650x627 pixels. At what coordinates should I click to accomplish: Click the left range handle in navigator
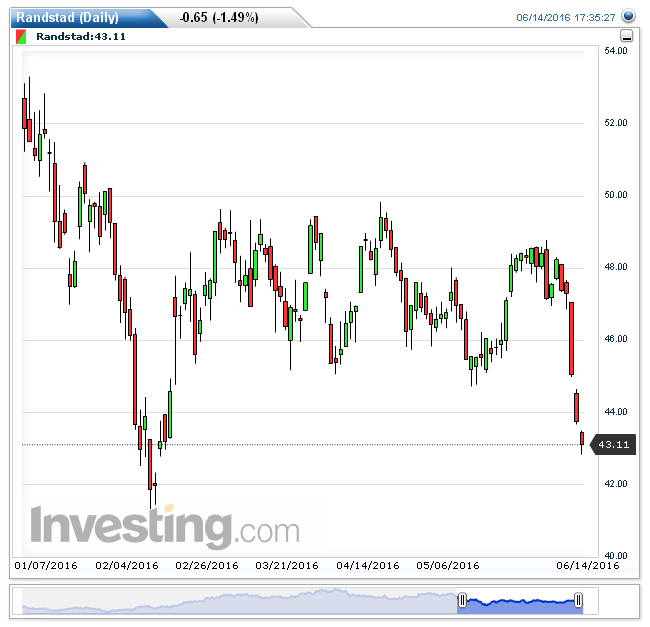[462, 600]
